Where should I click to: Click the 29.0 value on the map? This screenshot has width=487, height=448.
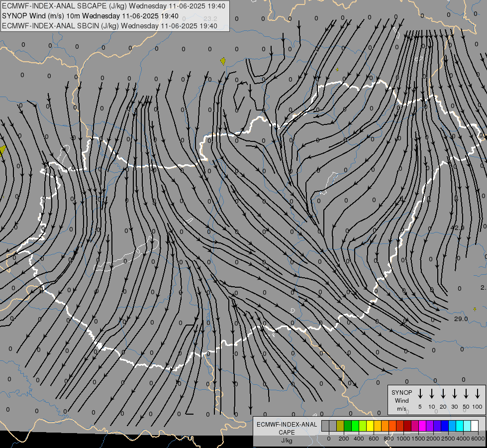461,319
